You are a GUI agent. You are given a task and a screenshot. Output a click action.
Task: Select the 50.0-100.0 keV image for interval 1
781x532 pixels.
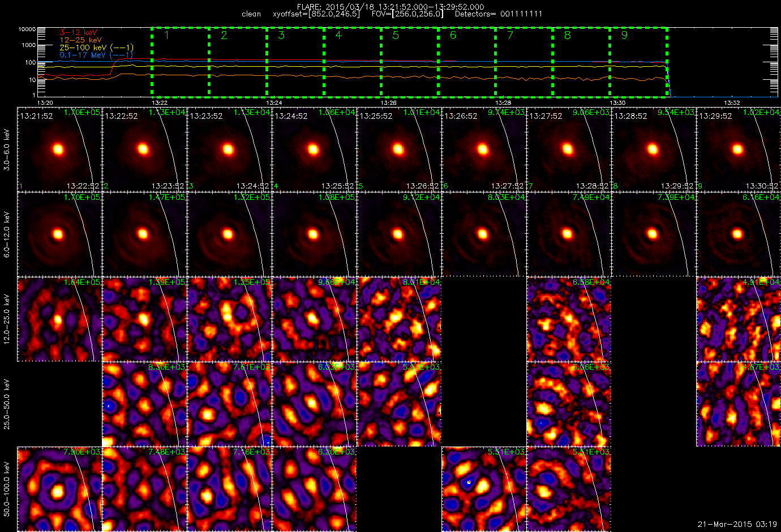59,489
